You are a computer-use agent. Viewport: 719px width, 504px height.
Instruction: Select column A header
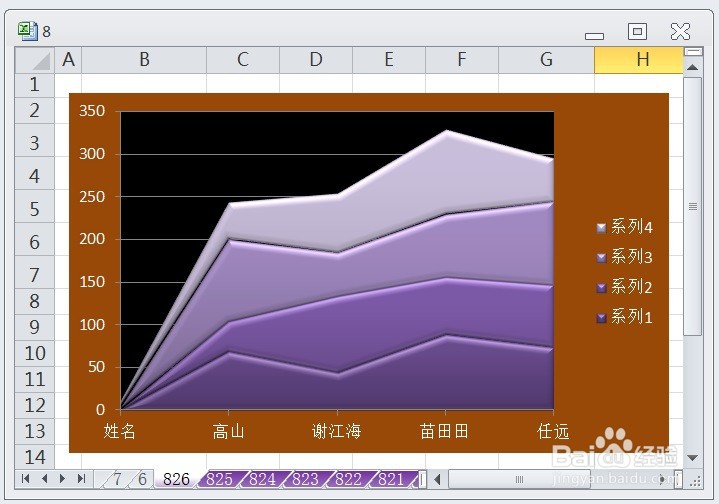[68, 60]
